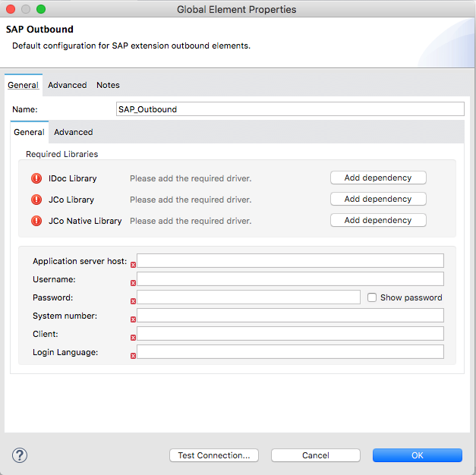Viewport: 476px width, 475px height.
Task: Click the help question mark icon
Action: (x=20, y=455)
